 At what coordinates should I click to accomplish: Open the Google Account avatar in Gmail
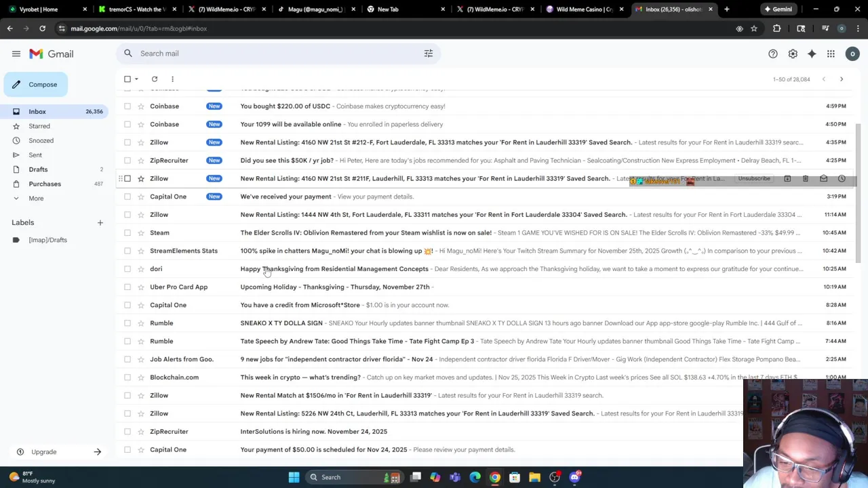(x=853, y=54)
